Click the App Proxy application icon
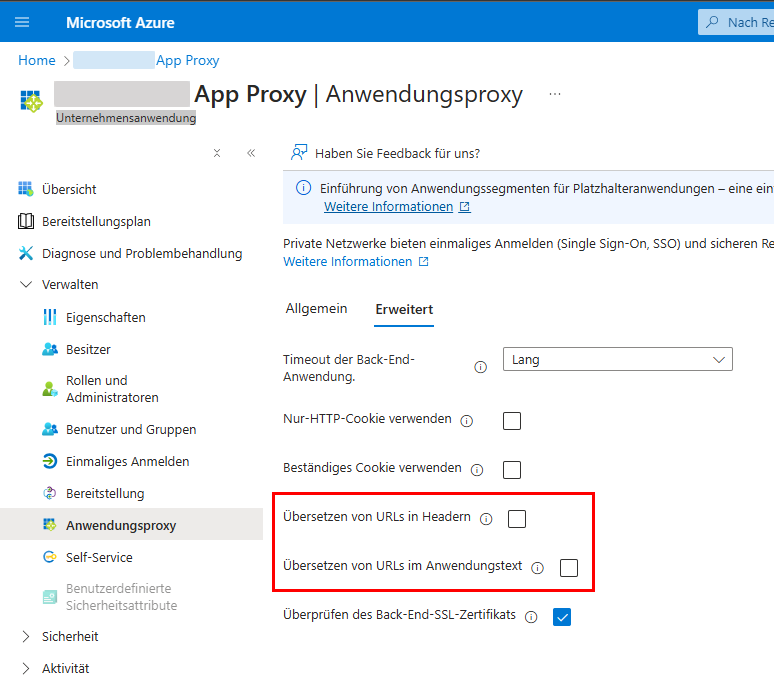The height and width of the screenshot is (683, 774). [x=32, y=101]
